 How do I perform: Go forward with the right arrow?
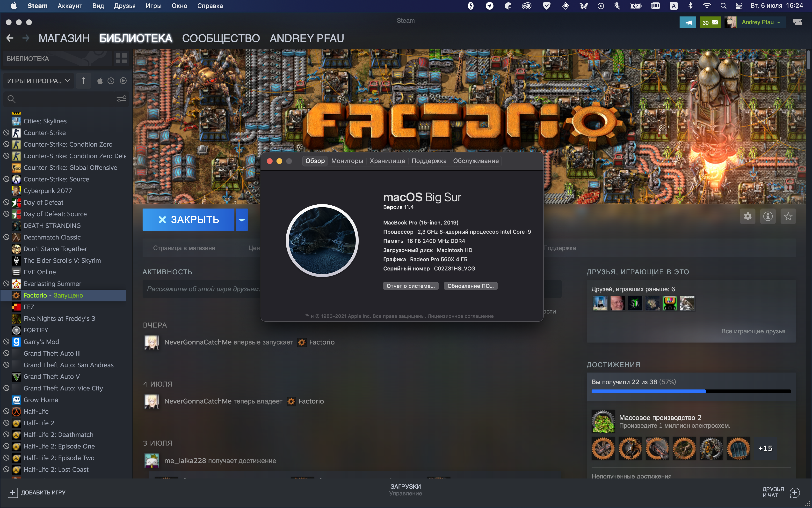(26, 38)
